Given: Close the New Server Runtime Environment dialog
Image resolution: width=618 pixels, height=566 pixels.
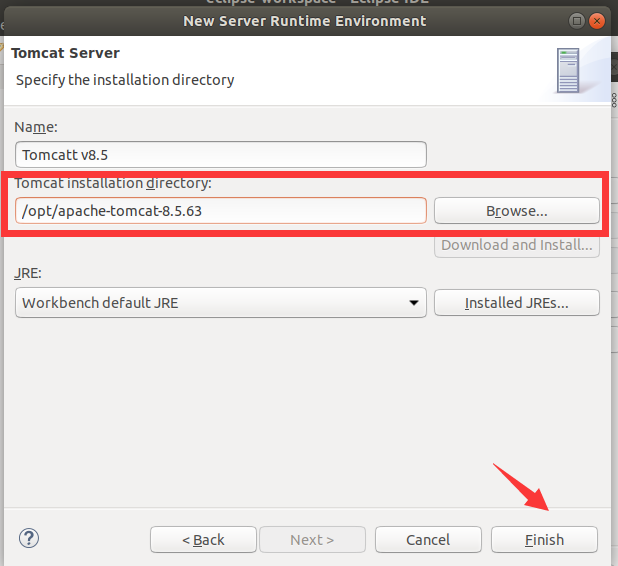Looking at the screenshot, I should click(597, 20).
